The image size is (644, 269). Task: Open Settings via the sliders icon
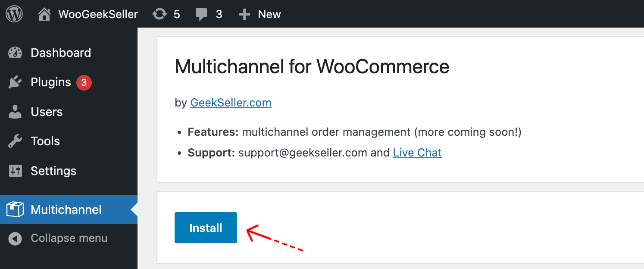click(16, 170)
